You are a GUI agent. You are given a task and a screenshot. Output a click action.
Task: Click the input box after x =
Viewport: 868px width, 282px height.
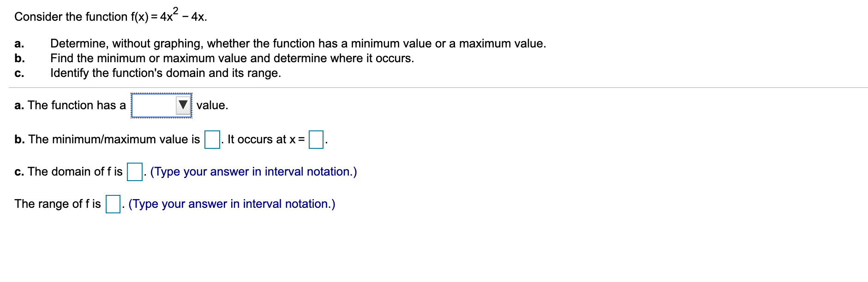point(317,138)
